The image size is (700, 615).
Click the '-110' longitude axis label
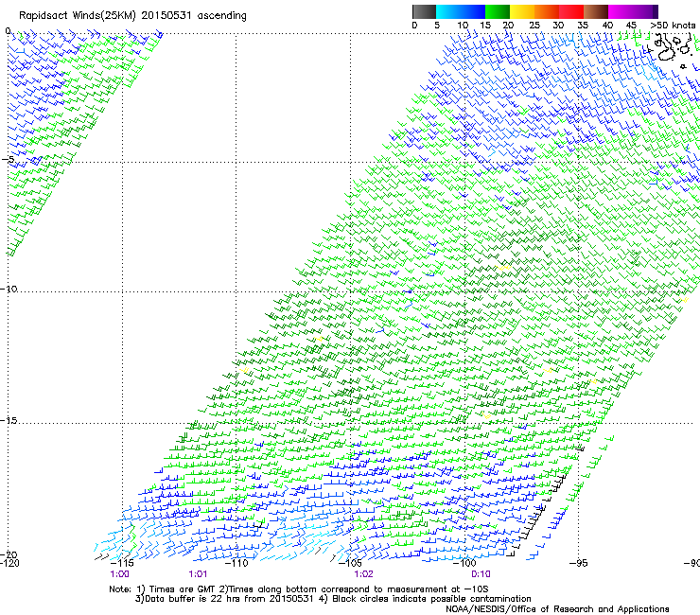pyautogui.click(x=236, y=563)
